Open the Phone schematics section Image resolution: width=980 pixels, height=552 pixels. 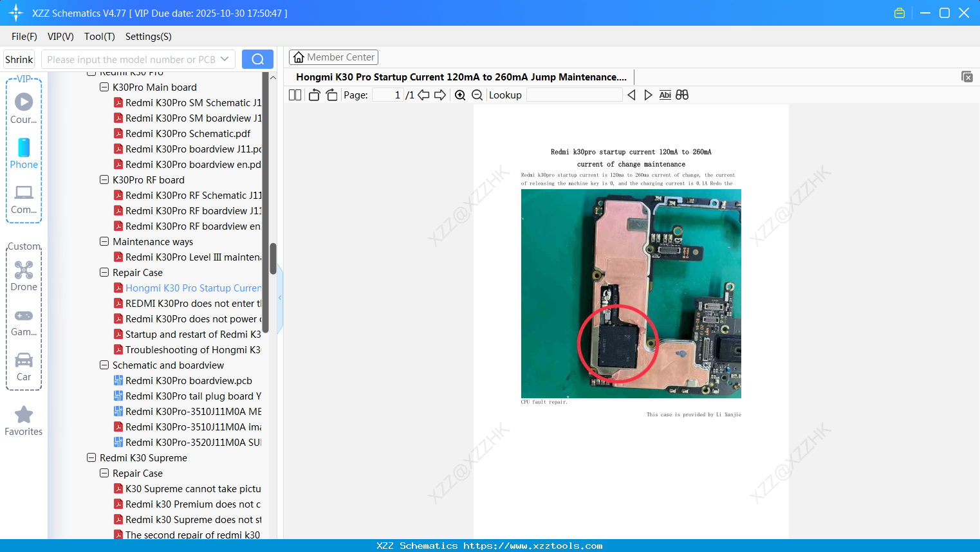click(23, 153)
